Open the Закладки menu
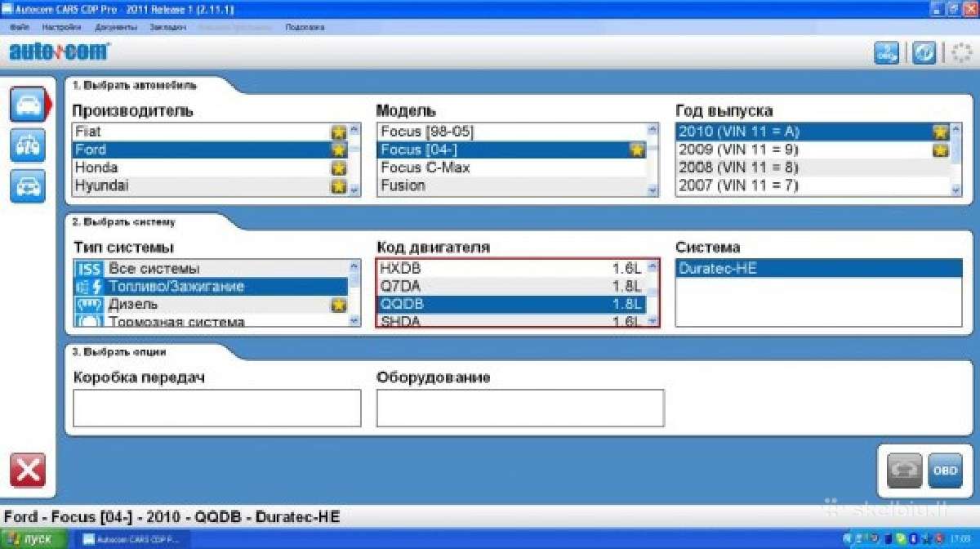The image size is (980, 549). (167, 27)
